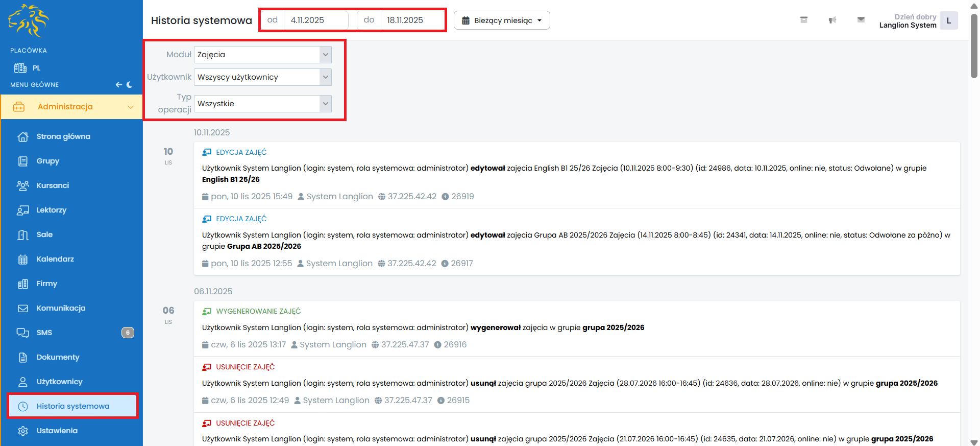
Task: Go to Kursanci in sidebar
Action: (53, 185)
